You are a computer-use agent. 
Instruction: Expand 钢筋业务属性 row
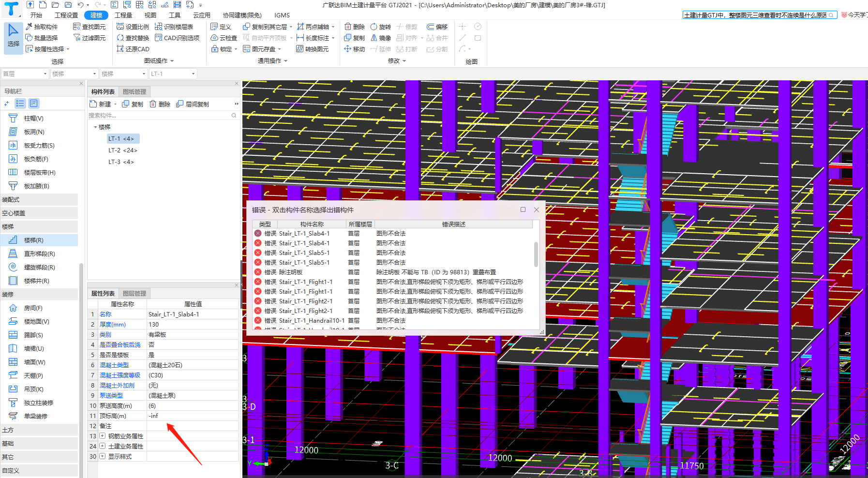(103, 436)
